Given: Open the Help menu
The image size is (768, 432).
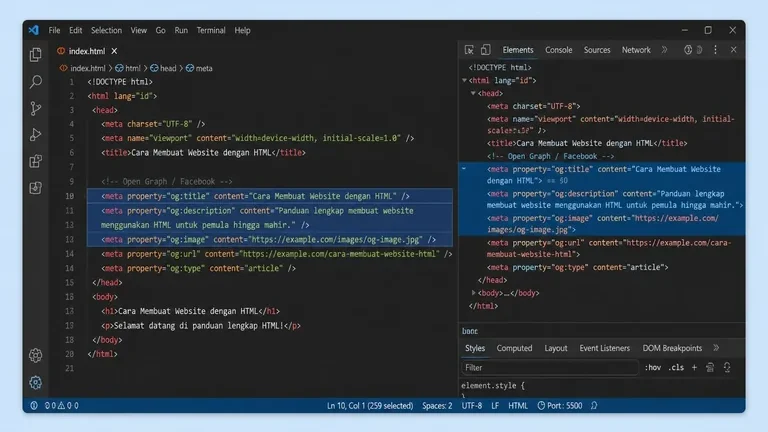Looking at the screenshot, I should coord(242,30).
